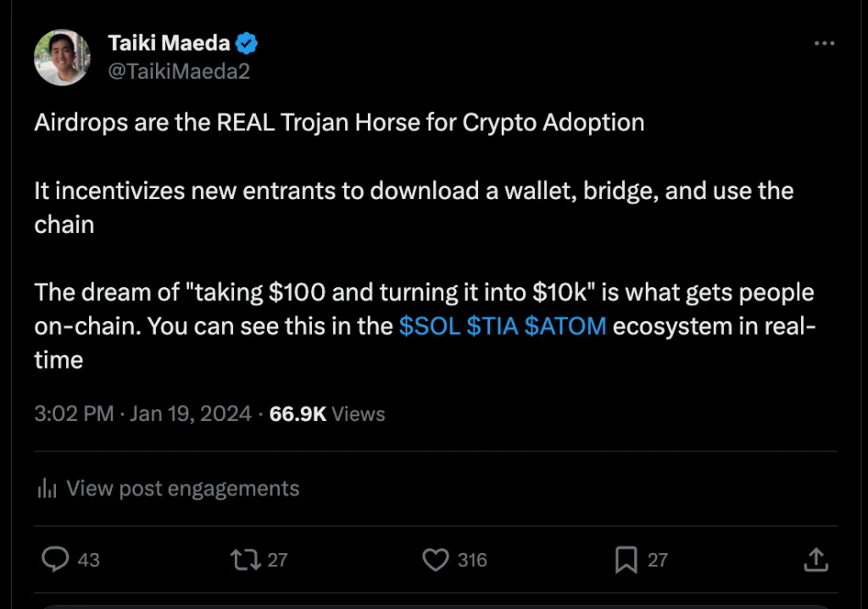Click the bar chart analytics icon

47,489
